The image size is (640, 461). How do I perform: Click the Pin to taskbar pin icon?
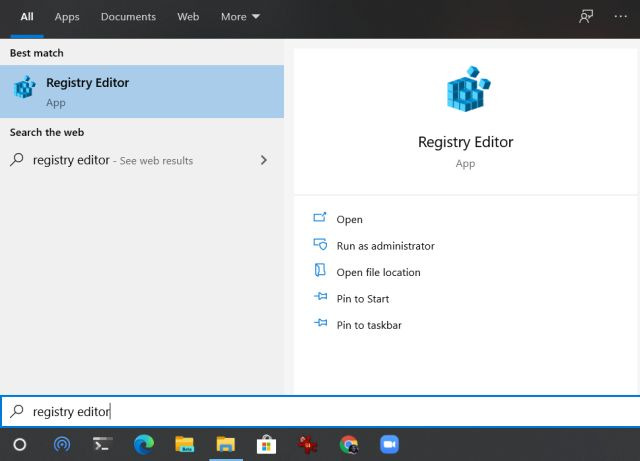(x=320, y=323)
